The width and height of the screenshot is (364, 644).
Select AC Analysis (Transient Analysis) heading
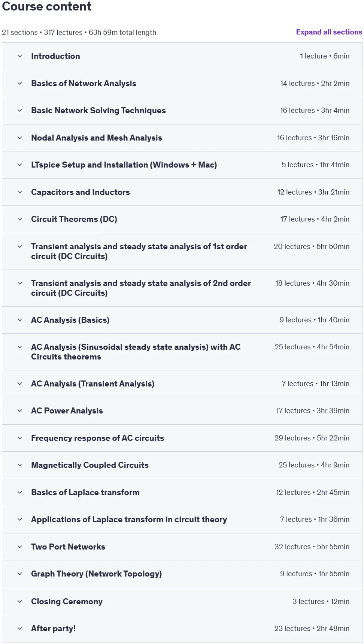[93, 384]
